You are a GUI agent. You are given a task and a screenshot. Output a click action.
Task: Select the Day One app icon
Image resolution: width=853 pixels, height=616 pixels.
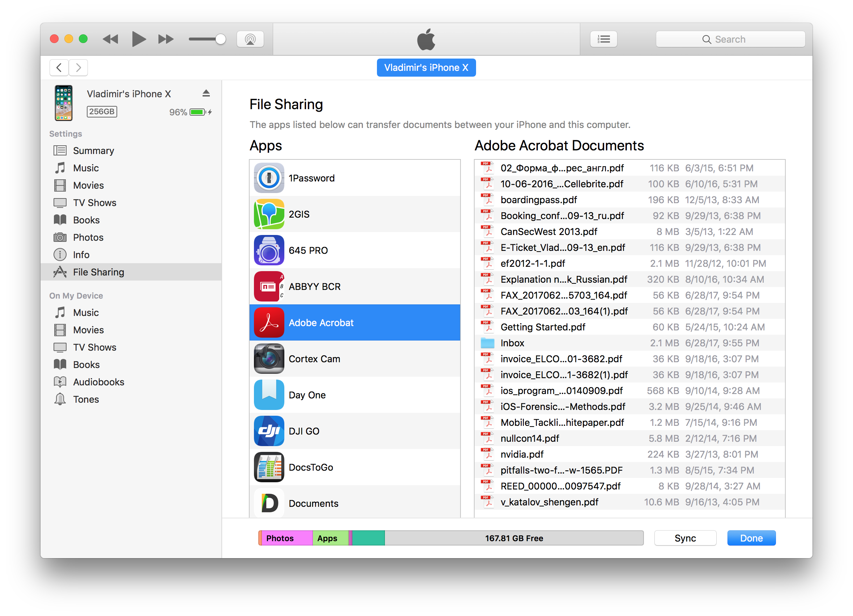269,395
